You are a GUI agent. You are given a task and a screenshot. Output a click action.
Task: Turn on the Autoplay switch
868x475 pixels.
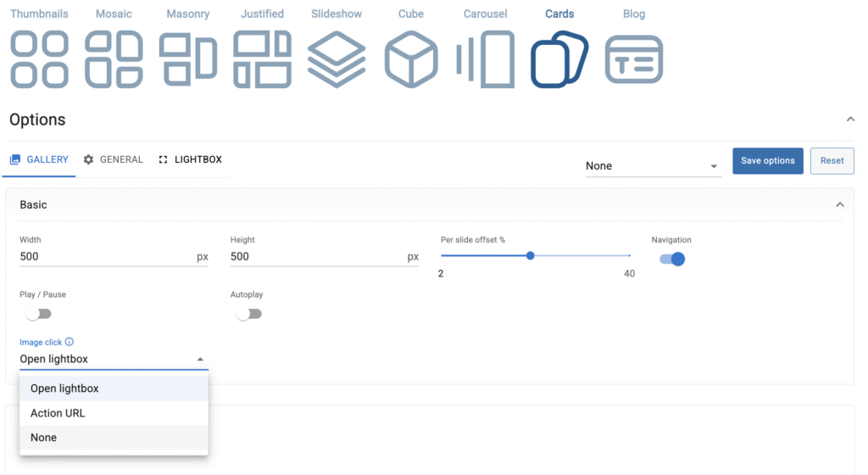(x=249, y=314)
